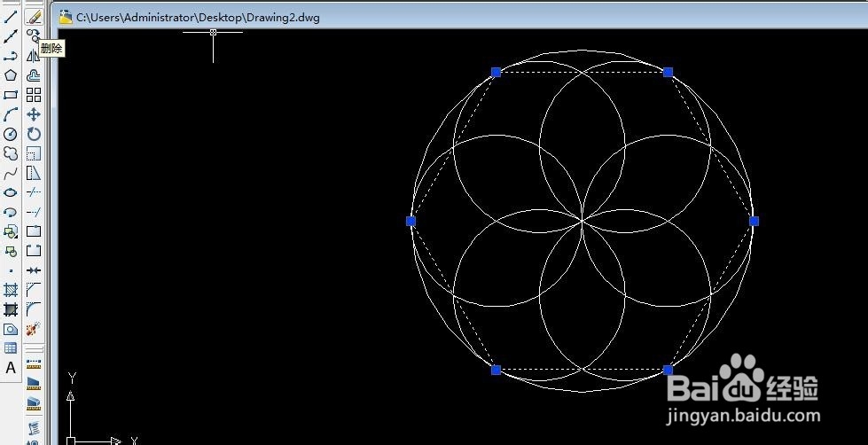Screen dimensions: 868x445
Task: Select the Mirror tool
Action: [34, 56]
